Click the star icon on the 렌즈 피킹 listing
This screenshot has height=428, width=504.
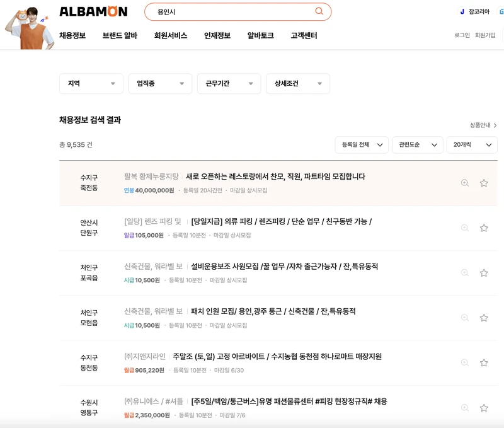click(484, 228)
